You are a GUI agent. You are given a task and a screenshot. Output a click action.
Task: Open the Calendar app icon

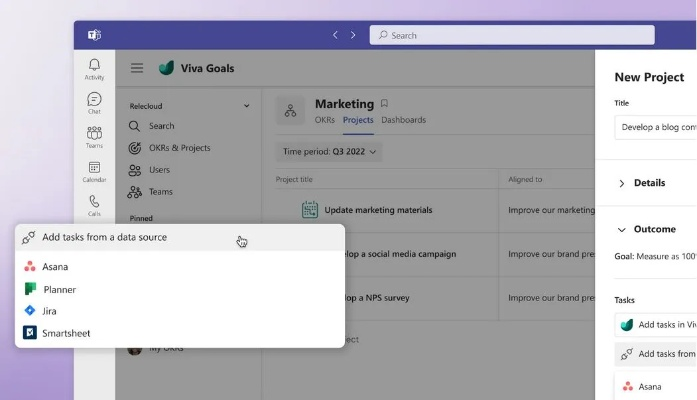(x=94, y=171)
